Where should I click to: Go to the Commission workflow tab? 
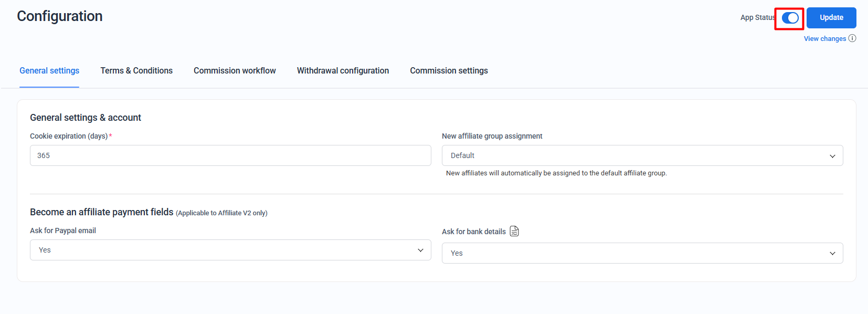(x=235, y=71)
